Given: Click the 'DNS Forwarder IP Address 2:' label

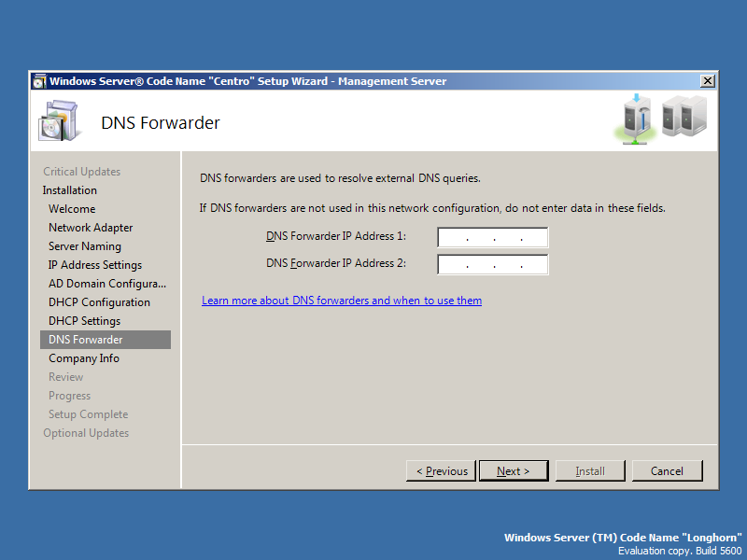Looking at the screenshot, I should pos(336,263).
